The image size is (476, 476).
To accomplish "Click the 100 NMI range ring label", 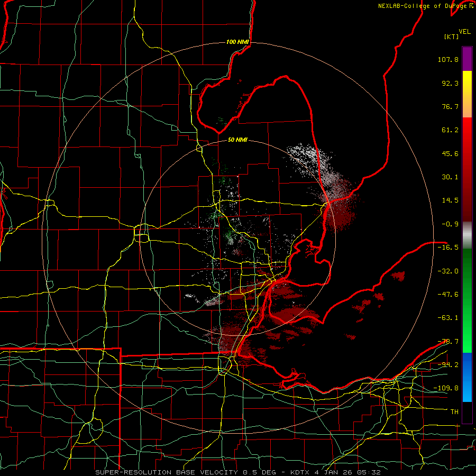I will tap(237, 42).
